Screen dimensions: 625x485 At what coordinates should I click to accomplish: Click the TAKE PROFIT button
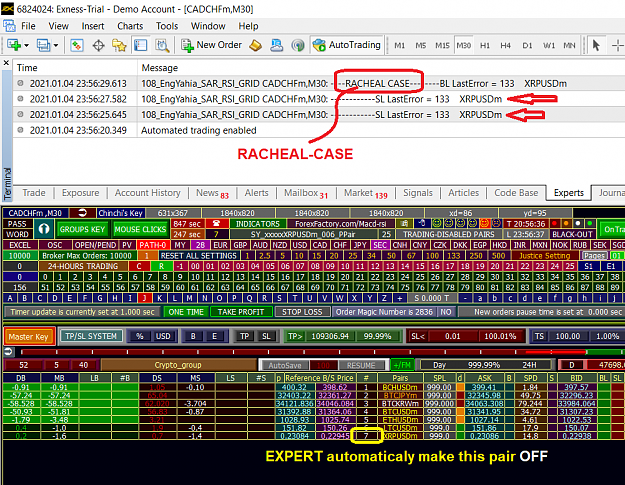click(x=241, y=312)
